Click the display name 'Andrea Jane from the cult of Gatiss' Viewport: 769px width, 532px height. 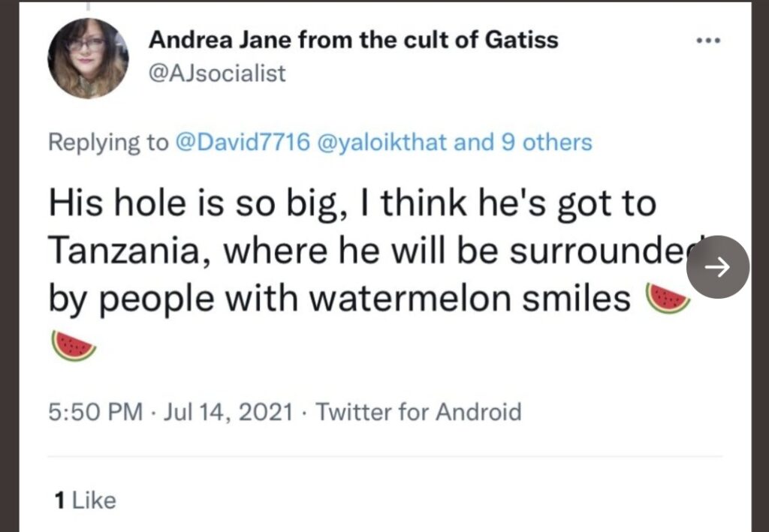(x=353, y=40)
